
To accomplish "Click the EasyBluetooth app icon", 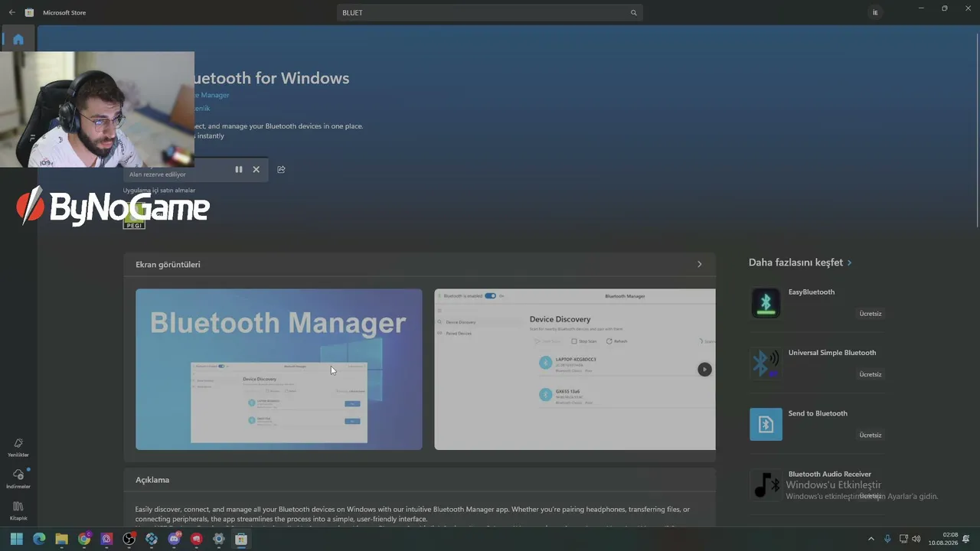I will coord(766,303).
